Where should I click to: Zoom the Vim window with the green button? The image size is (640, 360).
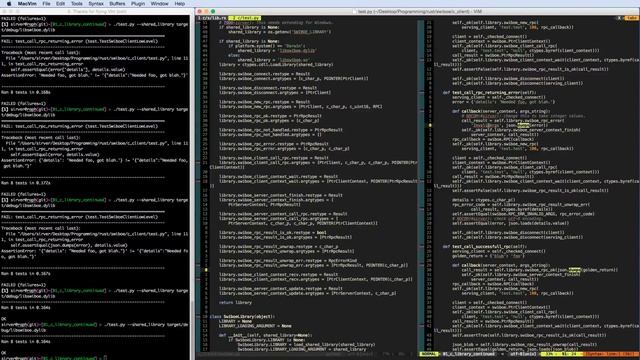[213, 11]
